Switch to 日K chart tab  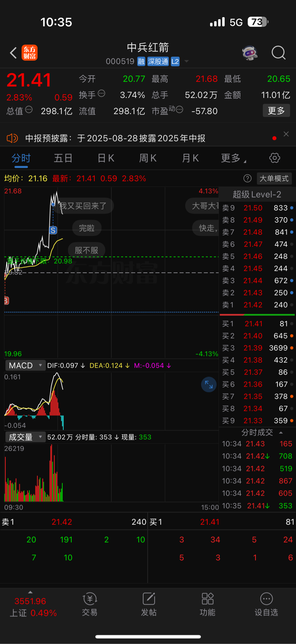coord(106,158)
